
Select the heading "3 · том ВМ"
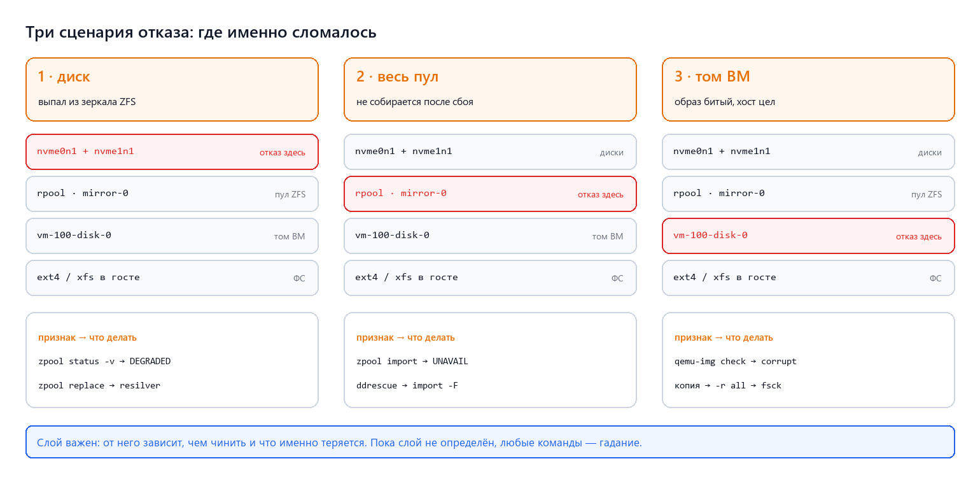coord(712,77)
